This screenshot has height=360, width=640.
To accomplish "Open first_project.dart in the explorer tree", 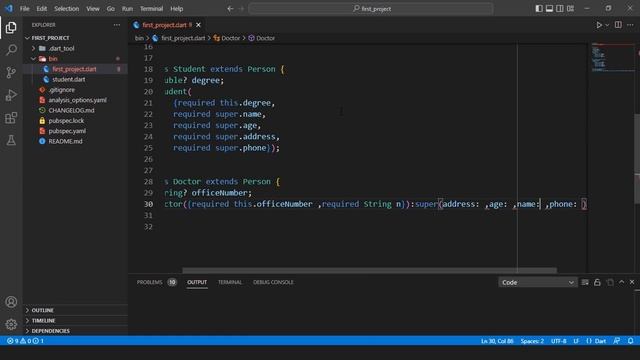I will (x=76, y=69).
